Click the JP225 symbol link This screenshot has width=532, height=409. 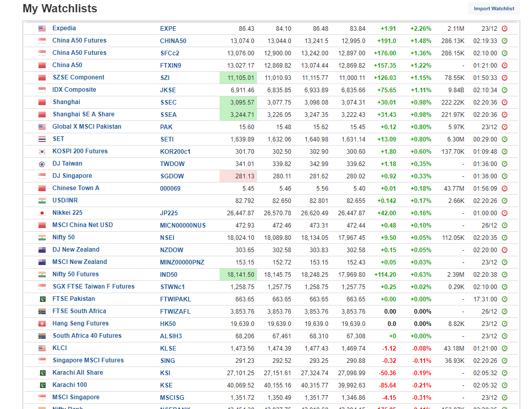pyautogui.click(x=169, y=213)
